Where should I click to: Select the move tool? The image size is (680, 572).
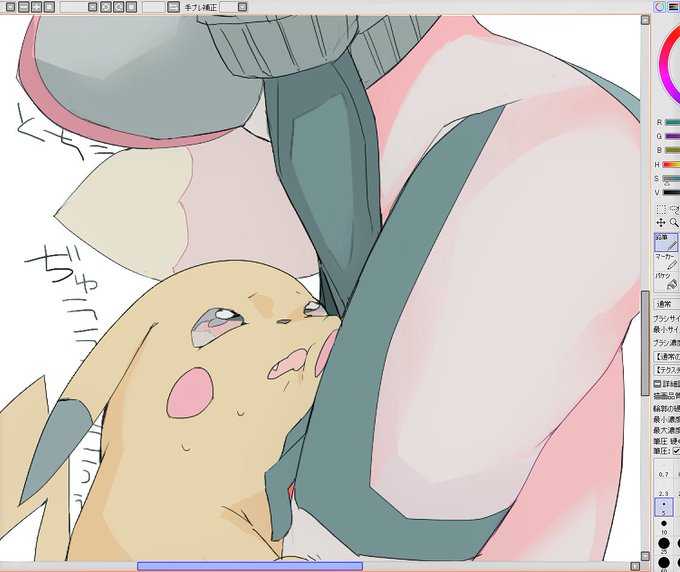click(661, 223)
